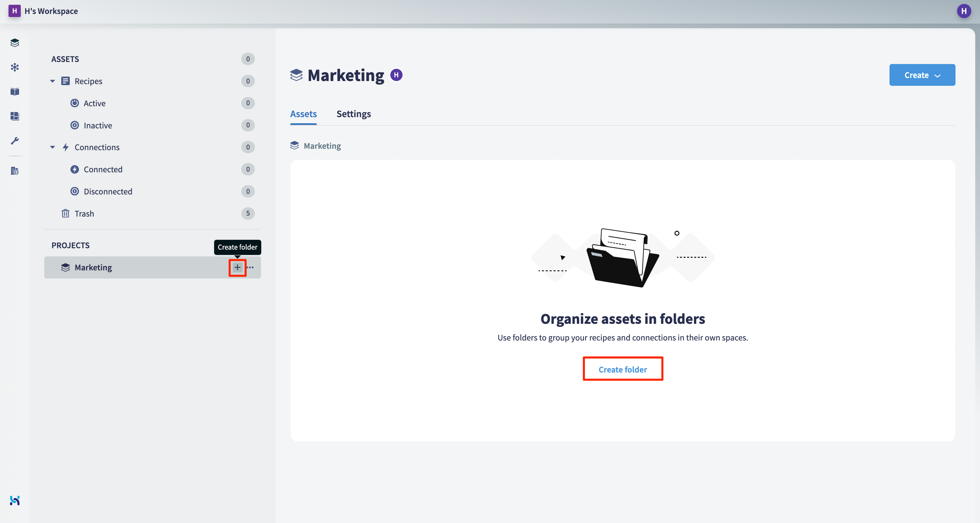Click the Marketing page heading

(346, 75)
